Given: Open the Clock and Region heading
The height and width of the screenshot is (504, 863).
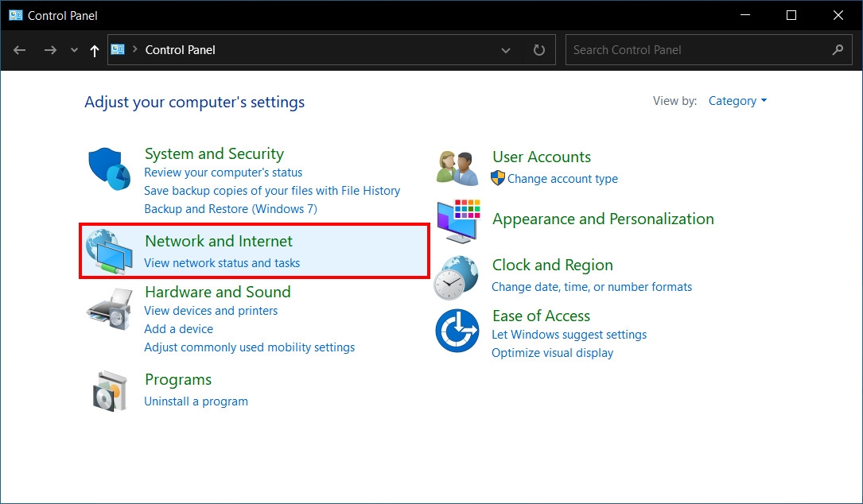Looking at the screenshot, I should pos(552,266).
